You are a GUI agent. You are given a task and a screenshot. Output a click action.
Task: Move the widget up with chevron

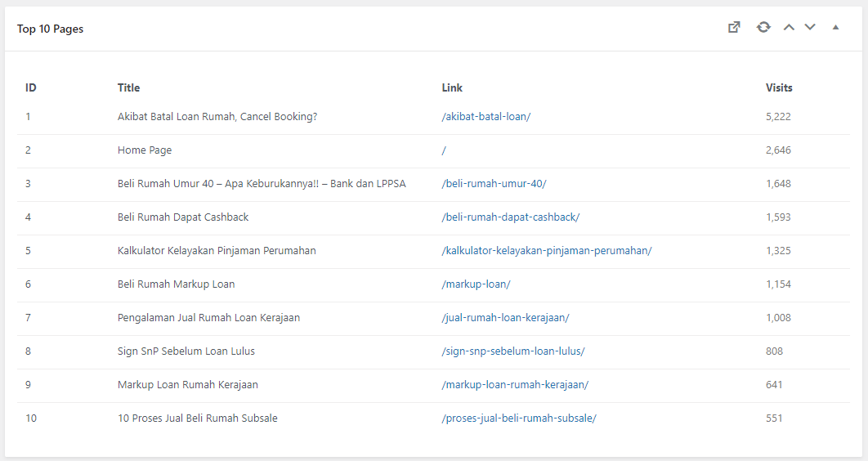click(789, 27)
